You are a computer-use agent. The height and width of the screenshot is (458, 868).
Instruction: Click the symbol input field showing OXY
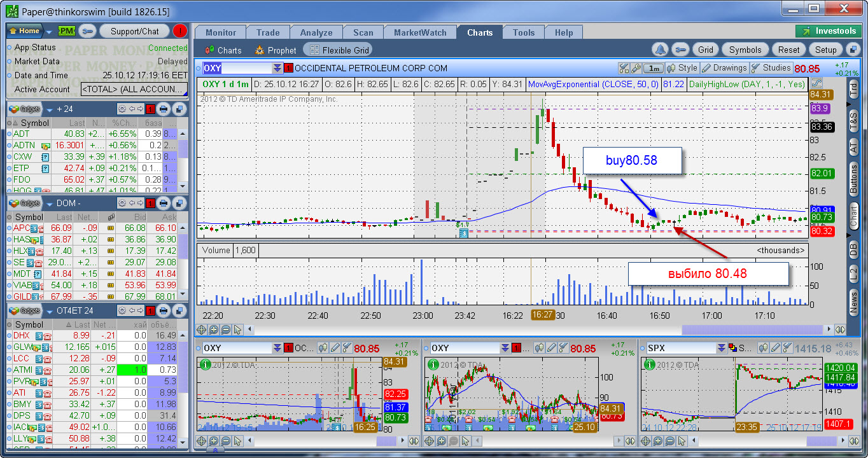[x=237, y=68]
